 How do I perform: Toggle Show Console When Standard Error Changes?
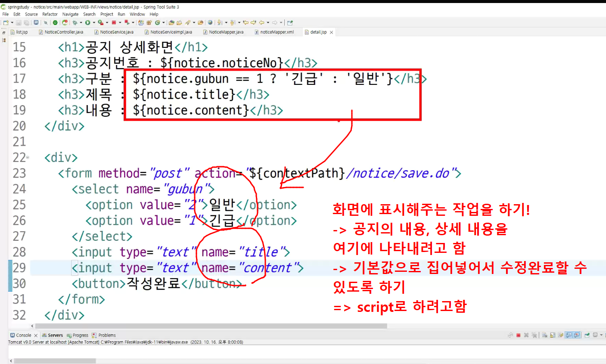point(576,335)
